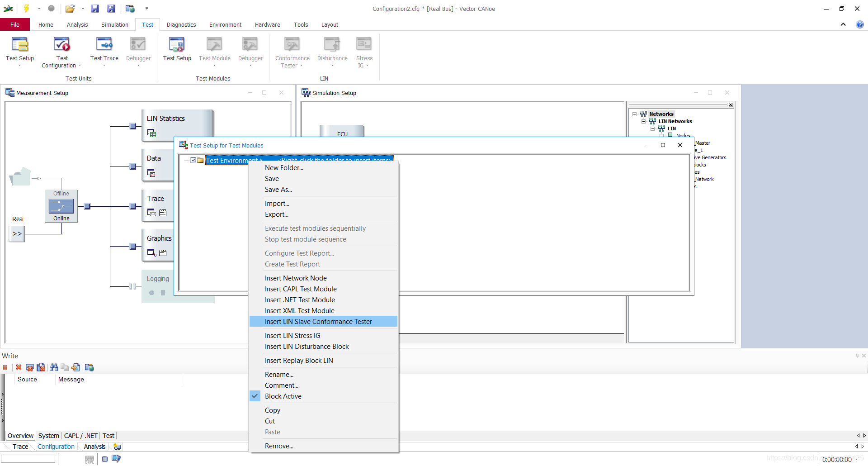Click Test Setup icon in Test Modules group
This screenshot has height=466, width=868.
pyautogui.click(x=177, y=44)
